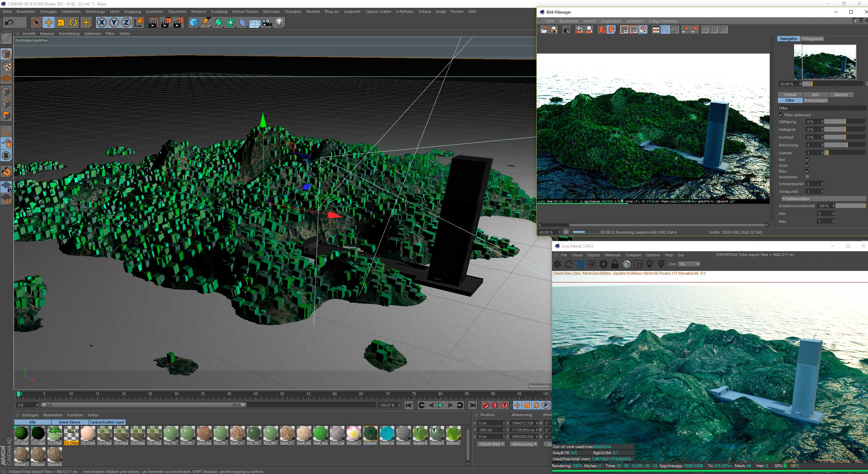Adjust the Sättigung slider
Image resolution: width=868 pixels, height=474 pixels.
[x=845, y=122]
